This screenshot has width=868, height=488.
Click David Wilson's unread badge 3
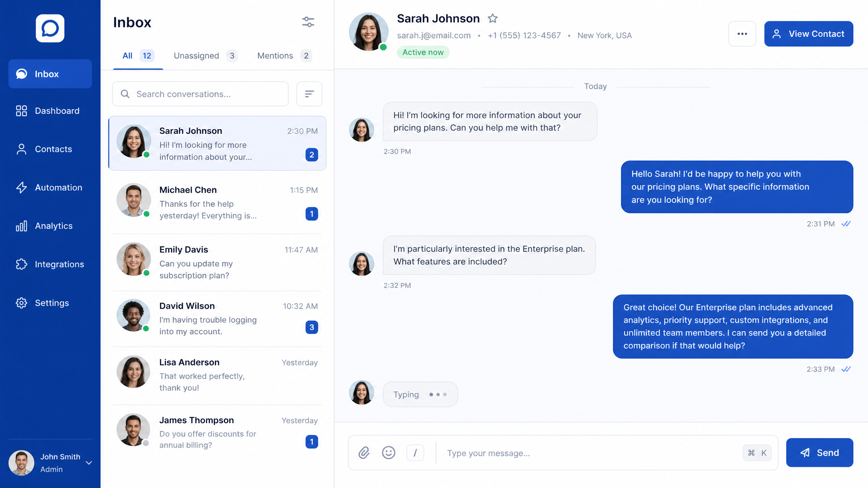[x=312, y=327]
